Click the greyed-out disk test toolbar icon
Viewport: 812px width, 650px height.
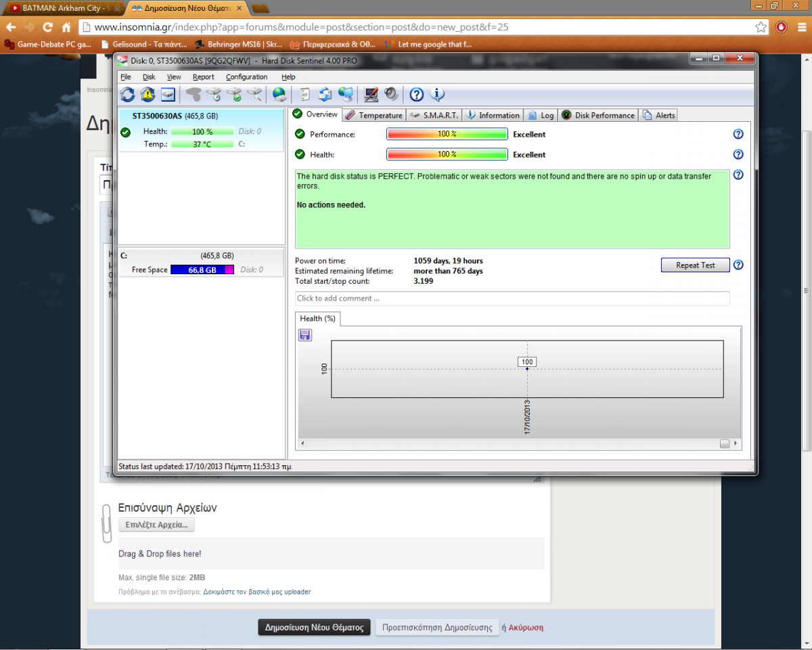(194, 94)
